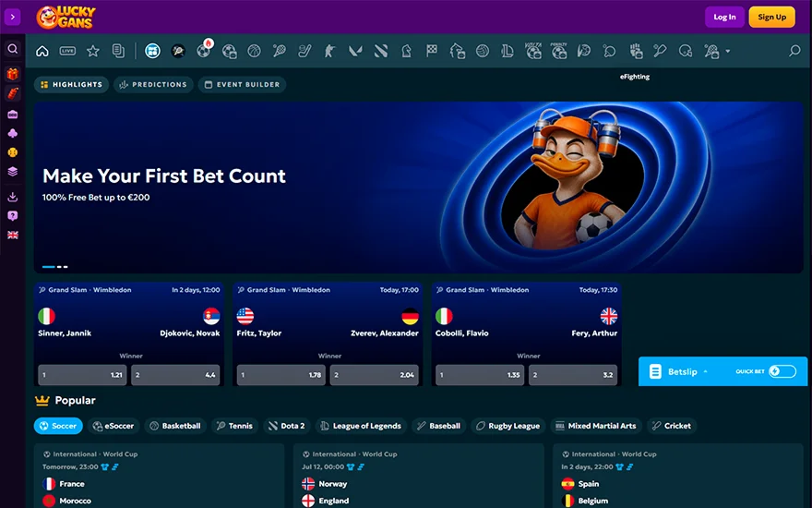Open the dynamite firecracker sidebar icon
Image resolution: width=812 pixels, height=508 pixels.
tap(12, 93)
